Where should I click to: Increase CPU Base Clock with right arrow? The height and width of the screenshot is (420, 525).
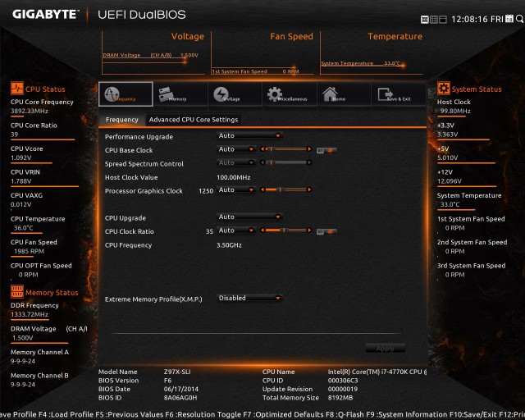pos(309,149)
